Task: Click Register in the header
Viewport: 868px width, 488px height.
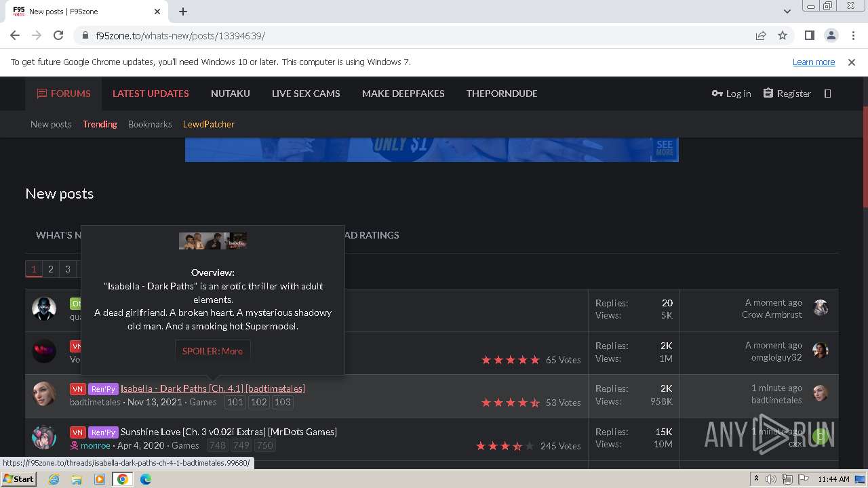Action: [x=787, y=94]
